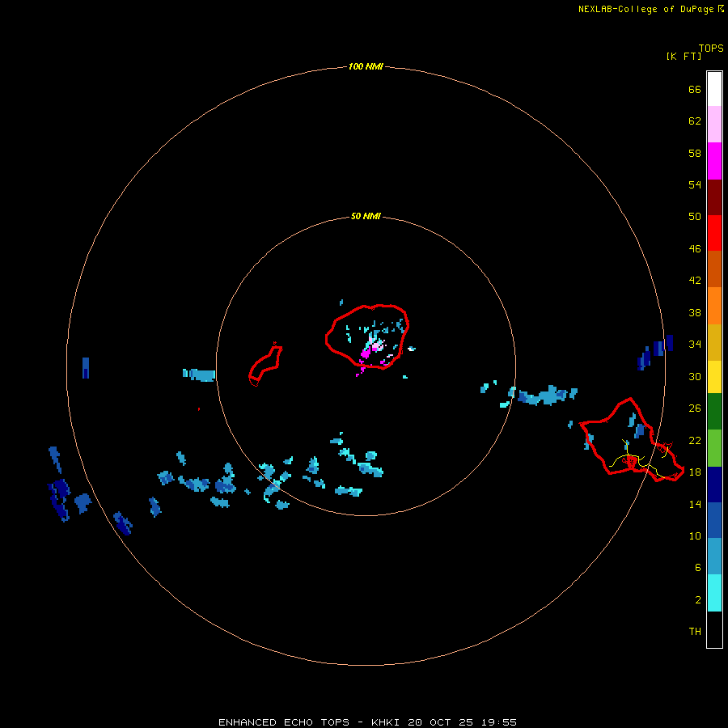
Task: Click the 100 NMI range ring label
Action: (366, 66)
